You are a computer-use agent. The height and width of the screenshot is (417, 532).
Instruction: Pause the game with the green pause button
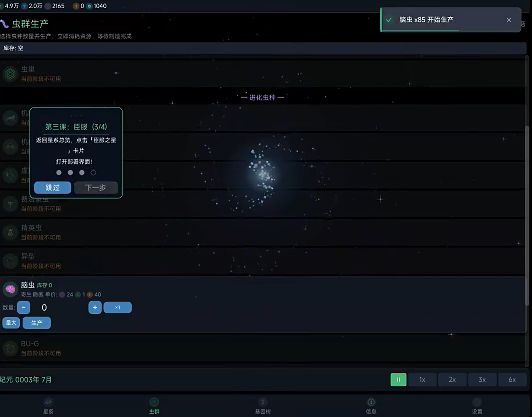pyautogui.click(x=398, y=380)
